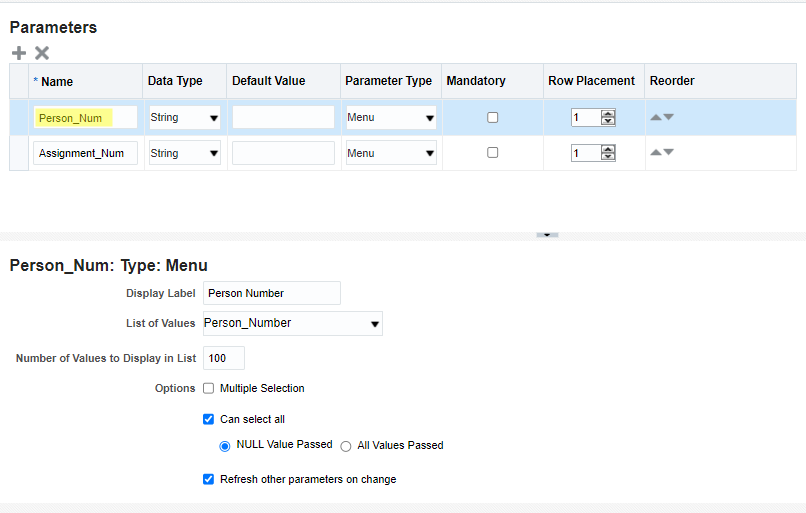Move Assignment_Num row down with reorder arrow
The width and height of the screenshot is (806, 513).
point(668,153)
